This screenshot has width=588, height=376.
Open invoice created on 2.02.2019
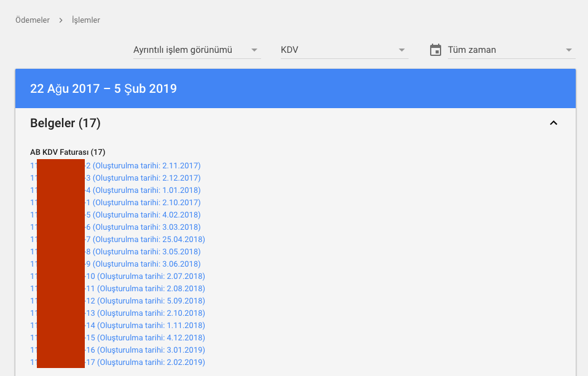point(118,362)
